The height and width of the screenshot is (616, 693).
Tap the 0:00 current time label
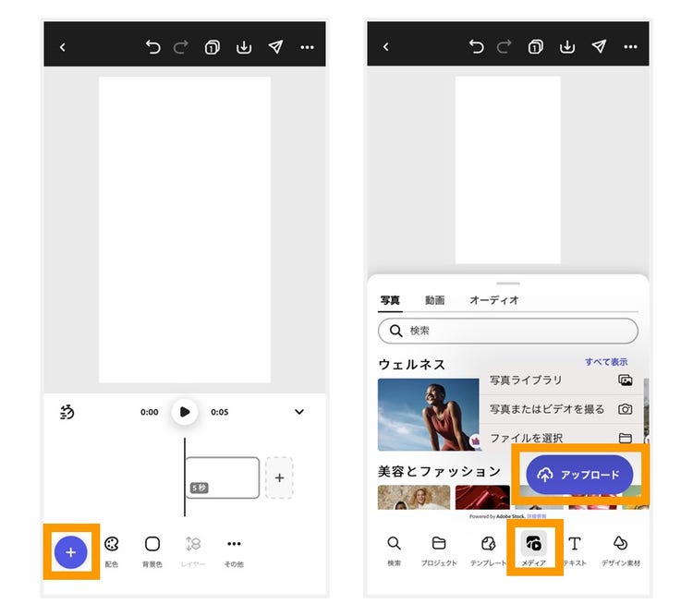coord(149,412)
